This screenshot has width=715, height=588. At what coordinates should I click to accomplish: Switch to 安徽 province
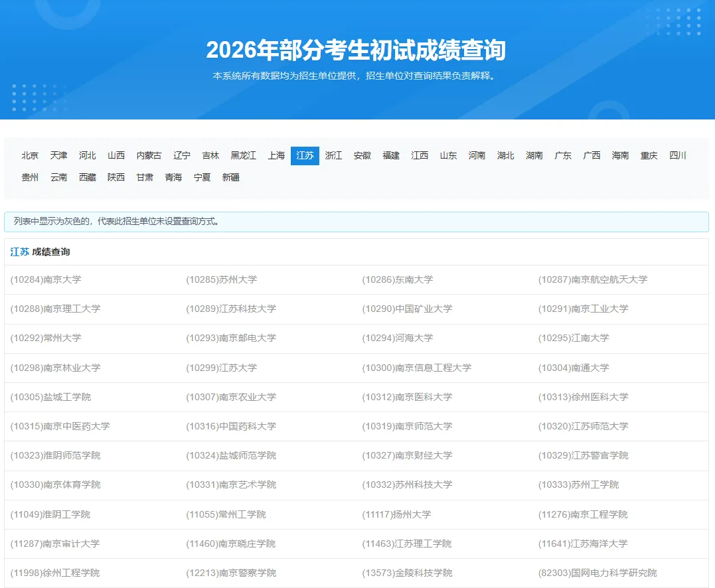362,155
